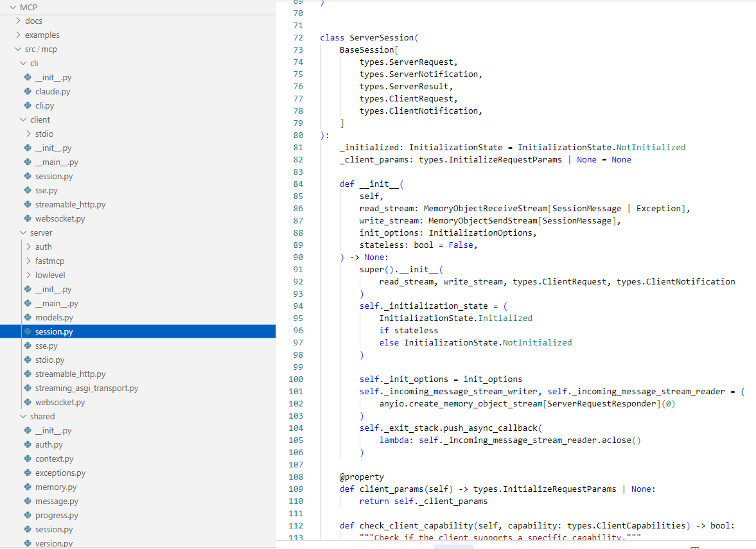Screen dimensions: 756x549
Task: Expand the auth folder under server
Action: point(29,247)
